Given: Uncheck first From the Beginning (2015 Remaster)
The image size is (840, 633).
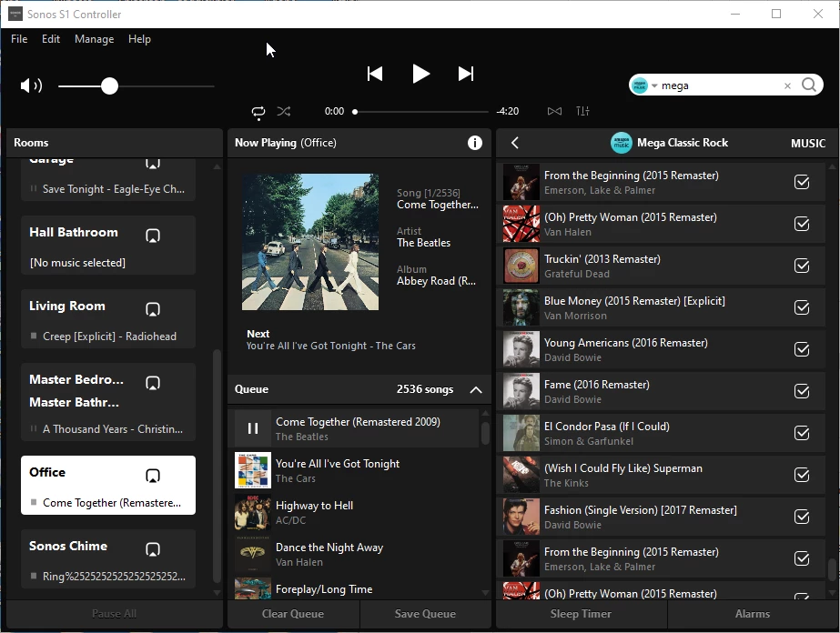Looking at the screenshot, I should tap(802, 182).
